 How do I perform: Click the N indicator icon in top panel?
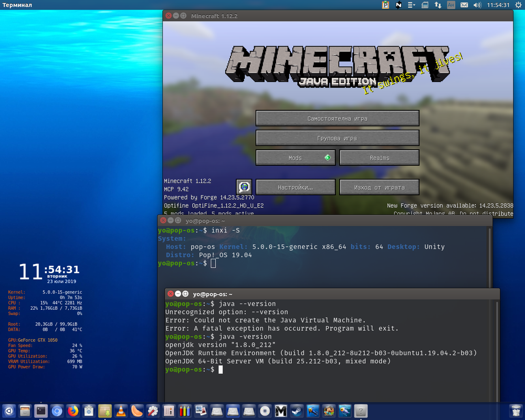[x=398, y=5]
